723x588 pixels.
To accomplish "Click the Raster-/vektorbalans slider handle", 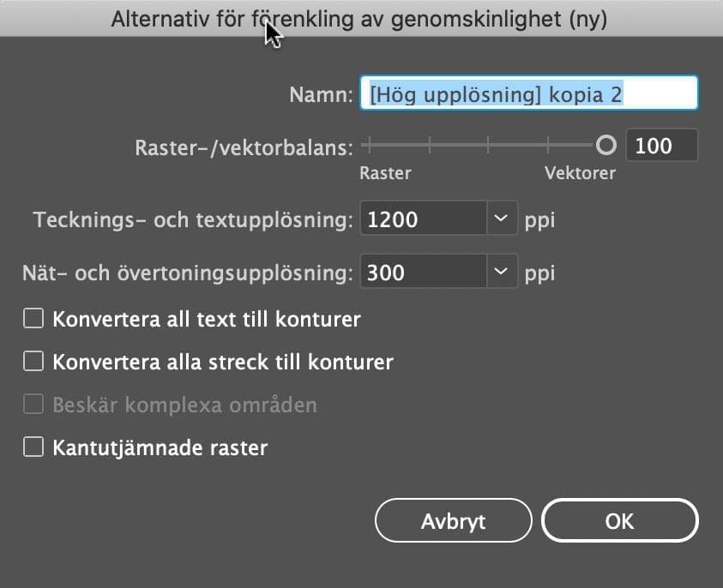I will [606, 146].
